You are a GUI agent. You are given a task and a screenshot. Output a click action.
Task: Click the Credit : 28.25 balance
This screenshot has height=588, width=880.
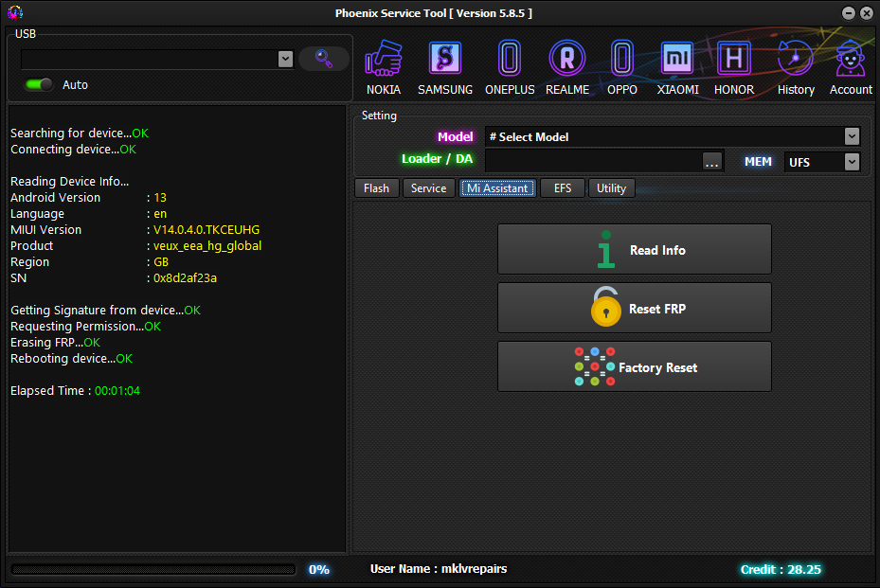pyautogui.click(x=781, y=569)
